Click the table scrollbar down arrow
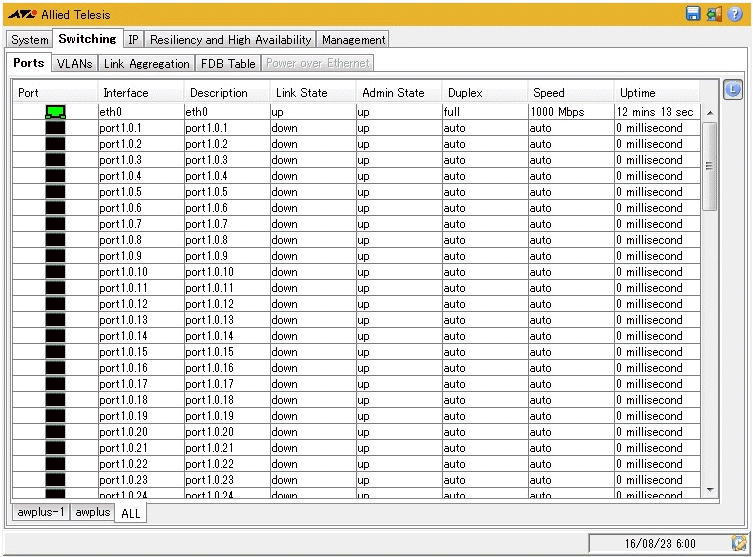This screenshot has width=753, height=557. point(710,489)
